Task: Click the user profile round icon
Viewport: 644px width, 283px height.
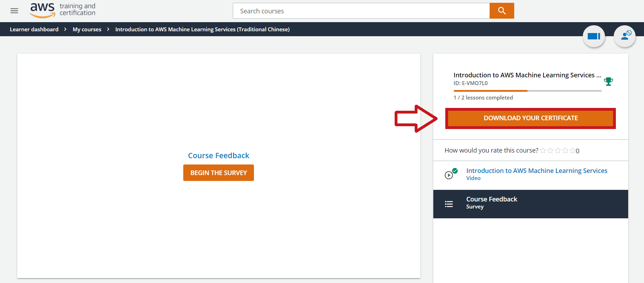Action: click(x=624, y=36)
